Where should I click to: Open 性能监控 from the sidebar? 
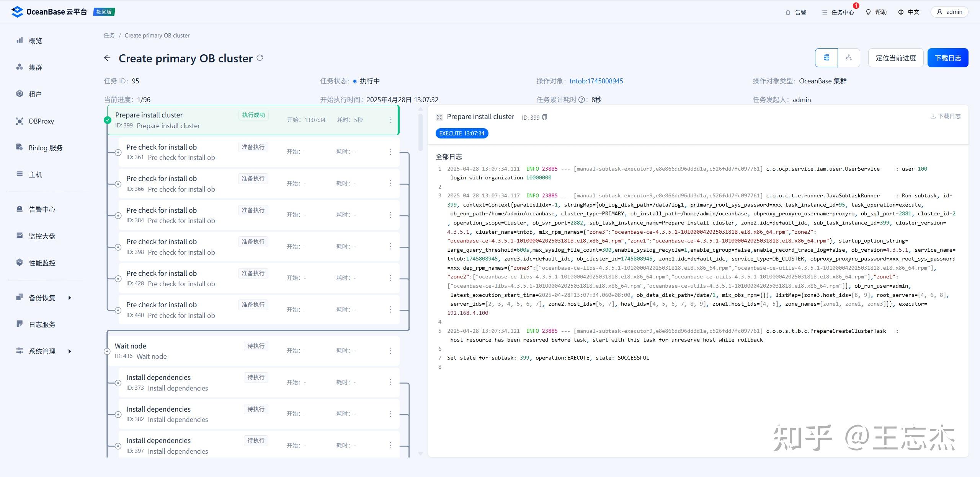tap(42, 263)
